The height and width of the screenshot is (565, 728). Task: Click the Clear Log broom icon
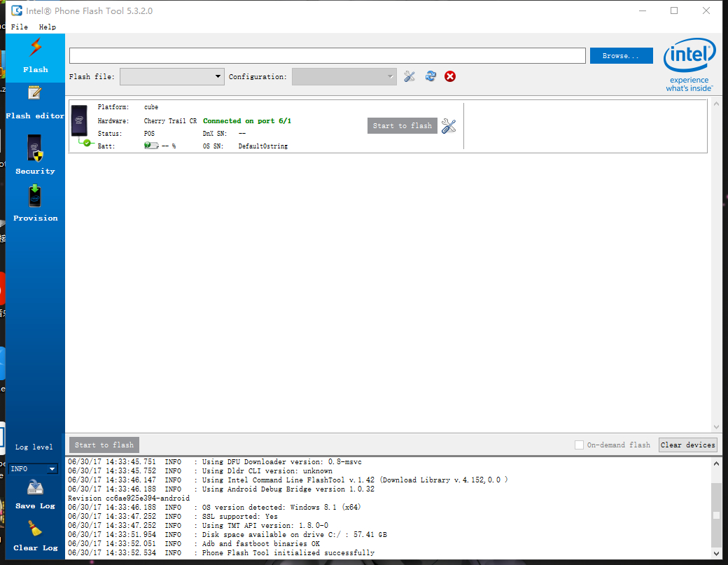35,529
